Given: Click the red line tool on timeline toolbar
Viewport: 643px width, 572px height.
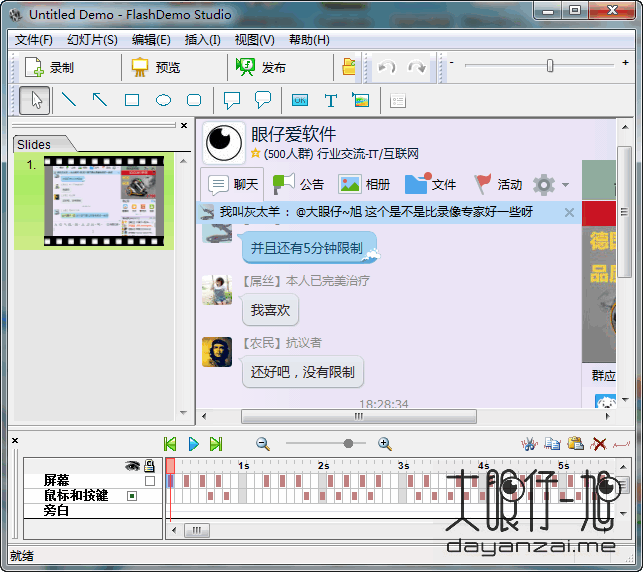Looking at the screenshot, I should 621,444.
